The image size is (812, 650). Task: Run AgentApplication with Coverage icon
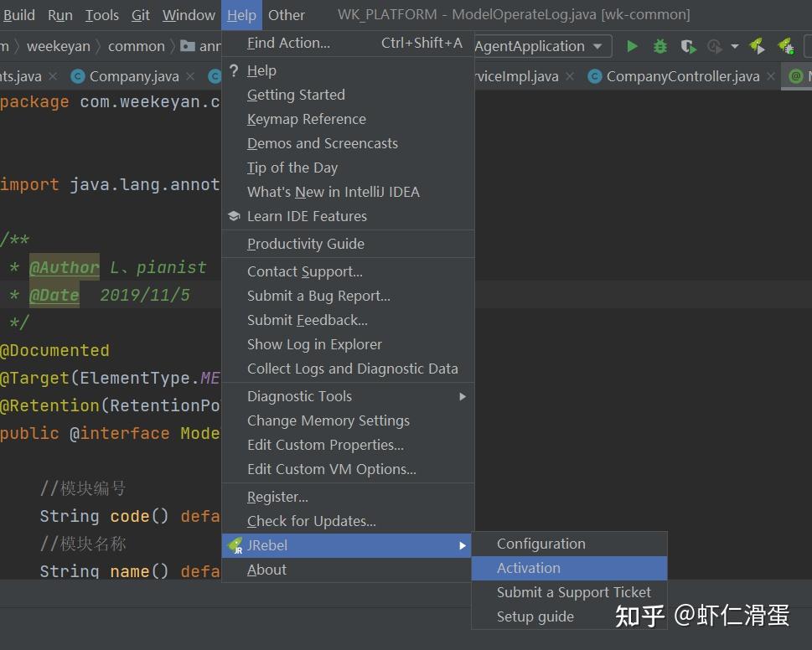(x=690, y=46)
